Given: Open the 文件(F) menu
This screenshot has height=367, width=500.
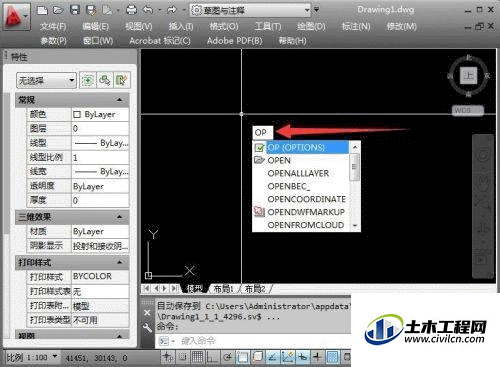Looking at the screenshot, I should (x=53, y=27).
